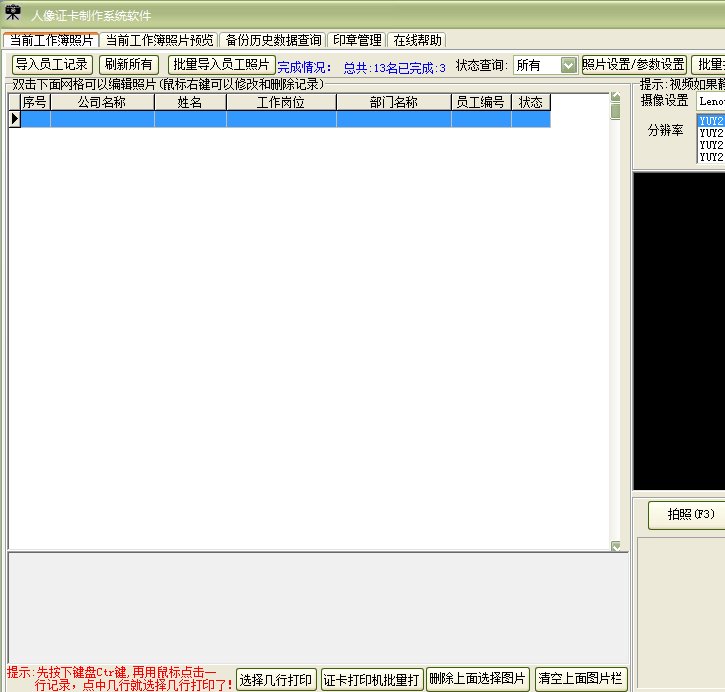Screen dimensions: 725x692
Task: Open the 摄像设置 device combo box
Action: coord(711,101)
